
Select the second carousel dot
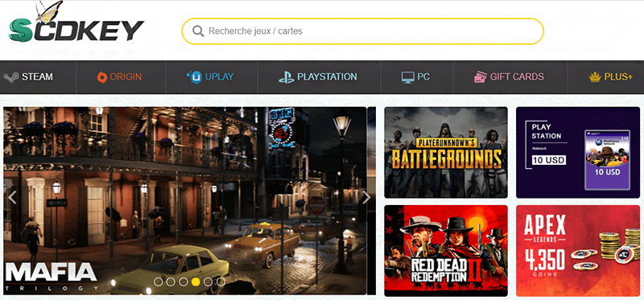click(x=171, y=282)
